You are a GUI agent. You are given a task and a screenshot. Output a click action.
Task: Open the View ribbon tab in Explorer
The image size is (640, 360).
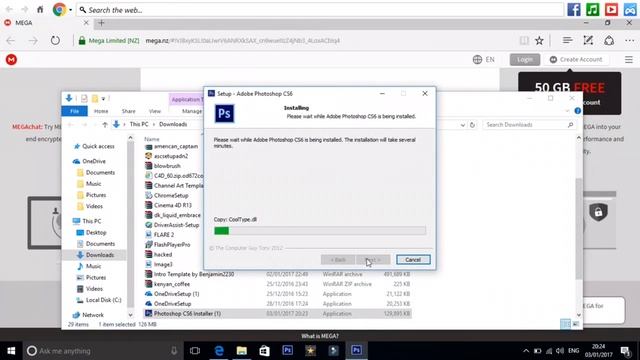155,111
